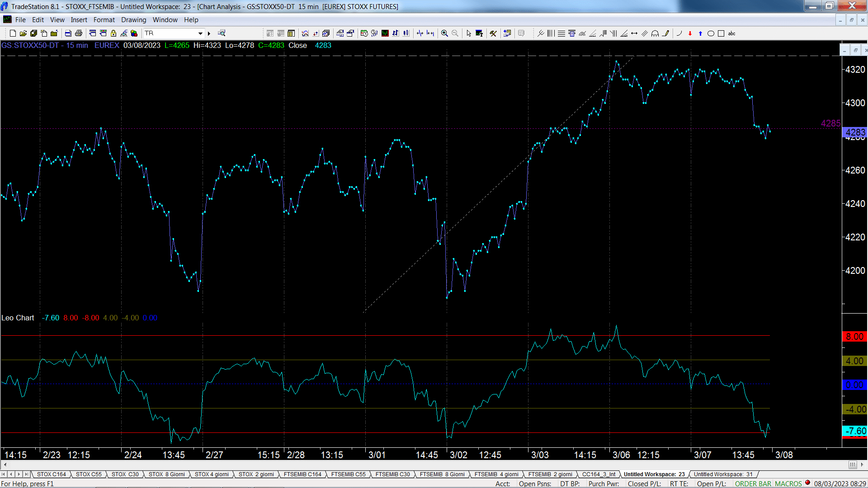Viewport: 868px width, 488px height.
Task: Click the crossed hammer tools icon
Action: [493, 33]
